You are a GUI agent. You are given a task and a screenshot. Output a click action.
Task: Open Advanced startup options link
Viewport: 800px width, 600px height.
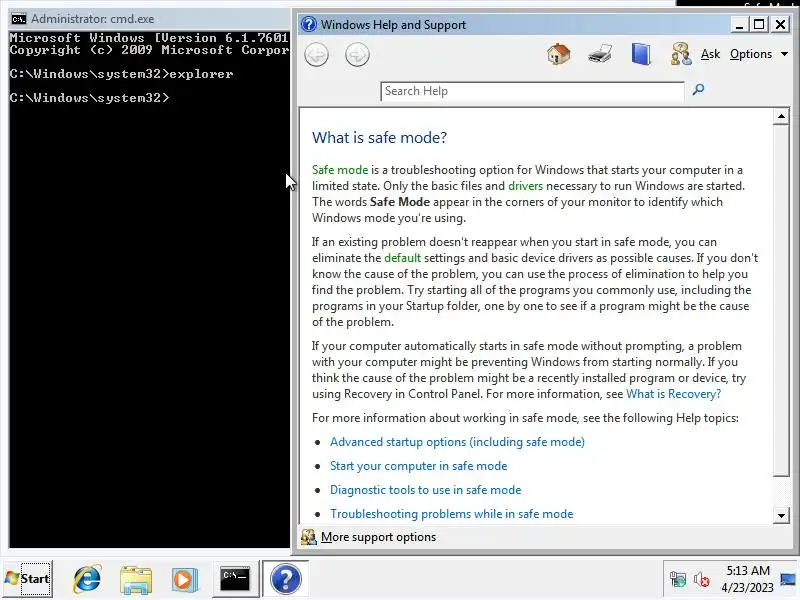[457, 442]
